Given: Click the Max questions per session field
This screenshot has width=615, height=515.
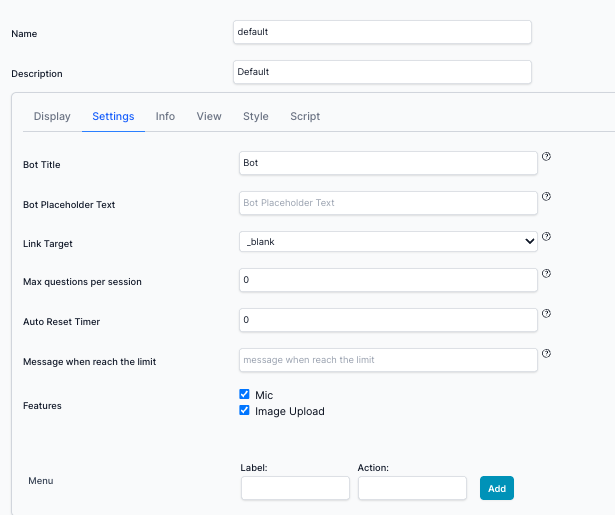Looking at the screenshot, I should coord(388,280).
